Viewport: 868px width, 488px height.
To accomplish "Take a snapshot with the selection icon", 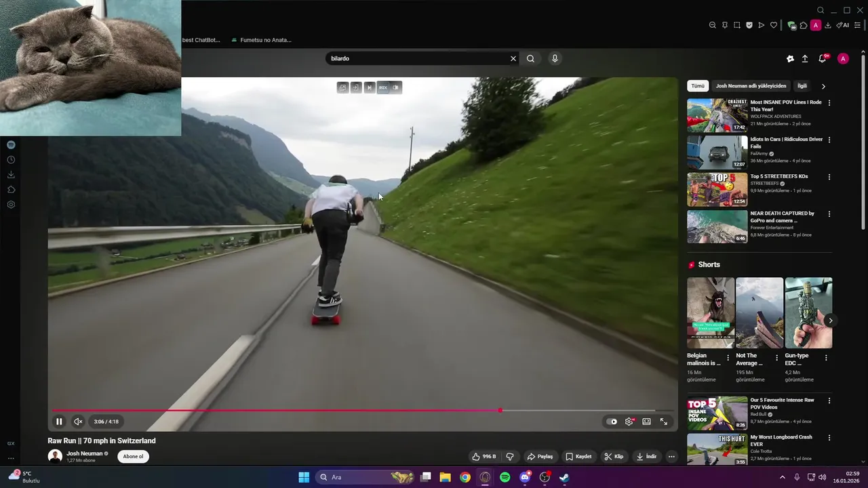I will click(737, 25).
